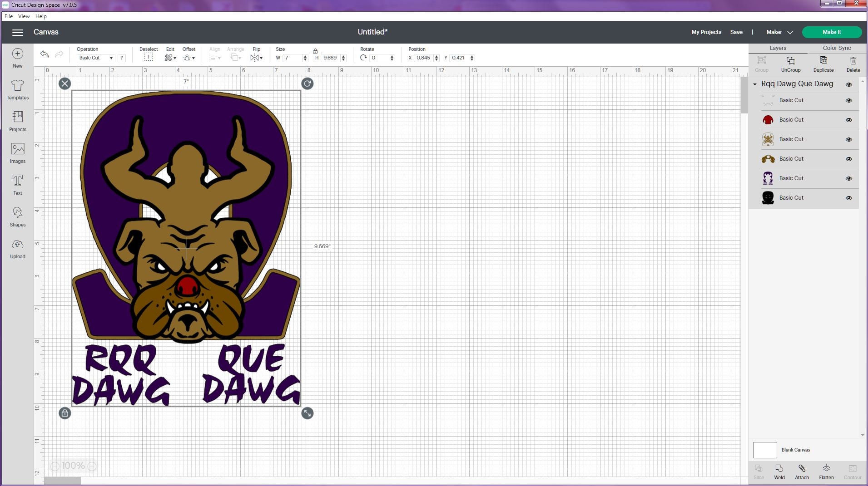Open the Shapes tool
The height and width of the screenshot is (486, 868).
(x=17, y=217)
